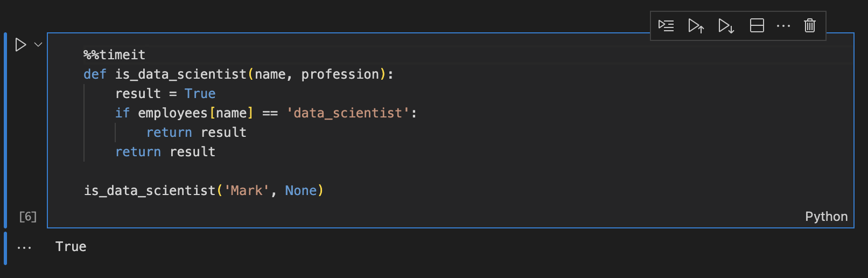Image resolution: width=868 pixels, height=278 pixels.
Task: Split cell toolbar icon
Action: [757, 25]
